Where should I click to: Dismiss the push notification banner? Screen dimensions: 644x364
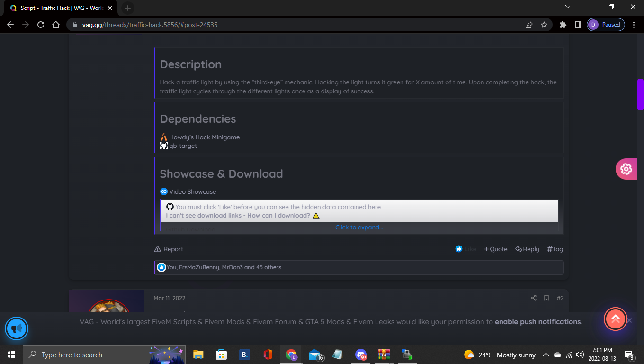tap(629, 320)
